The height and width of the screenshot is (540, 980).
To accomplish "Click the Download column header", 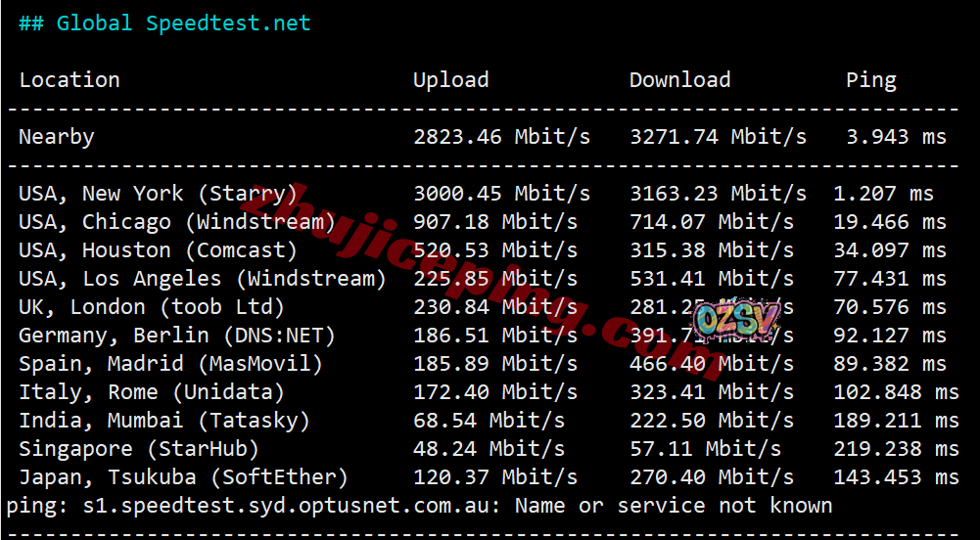I will [679, 80].
